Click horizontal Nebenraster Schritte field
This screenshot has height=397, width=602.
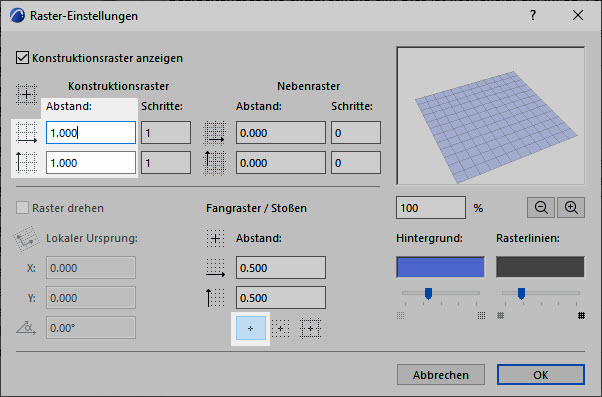tap(356, 133)
